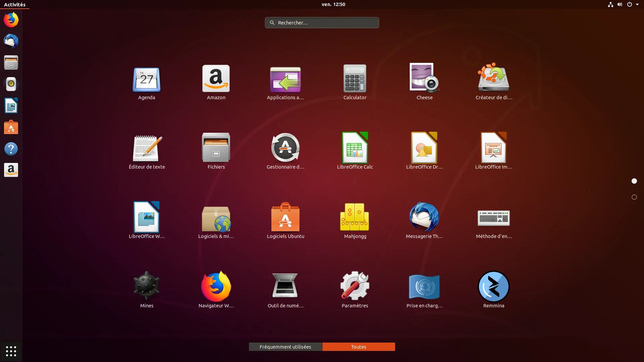
Task: Open Paramètres settings
Action: (x=355, y=286)
